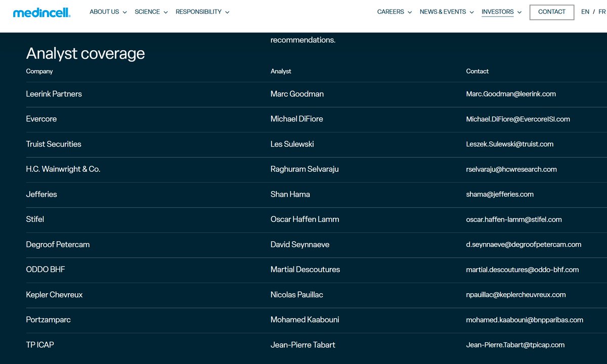
Task: Expand the About Us dropdown chevron
Action: [x=124, y=12]
